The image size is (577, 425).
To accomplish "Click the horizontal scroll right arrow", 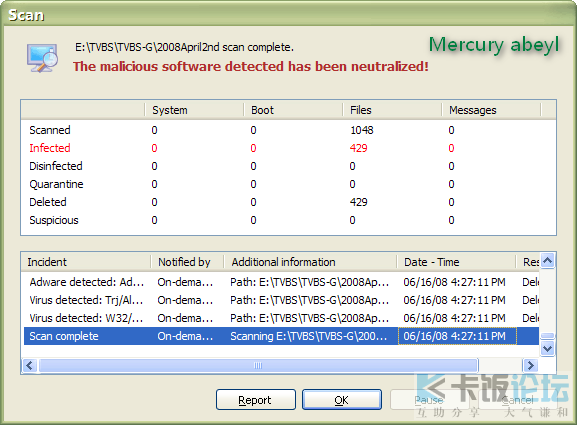I will coord(530,365).
